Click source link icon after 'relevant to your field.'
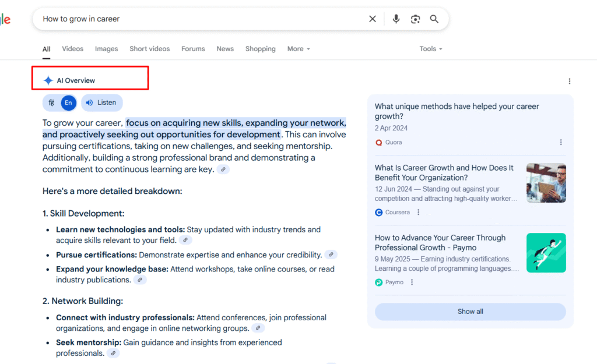The image size is (597, 364). pyautogui.click(x=185, y=240)
